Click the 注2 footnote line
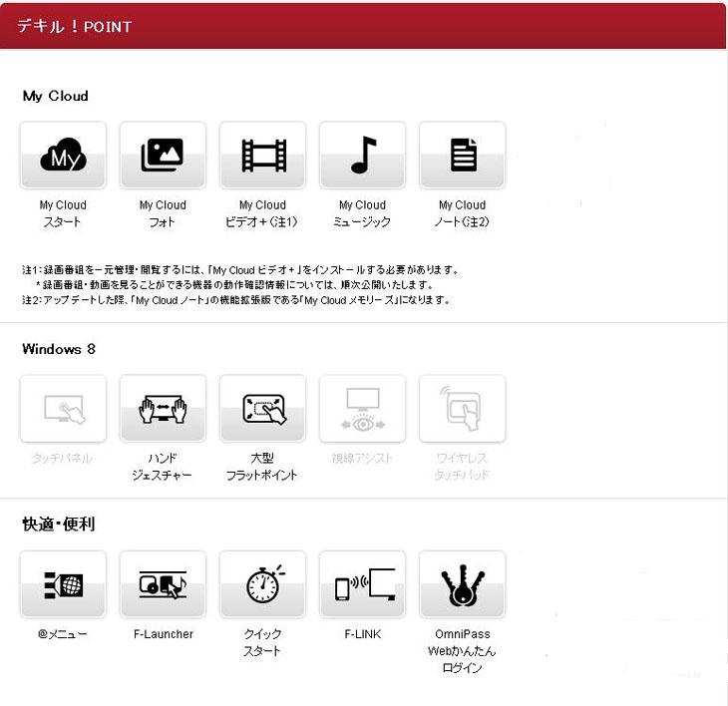 pyautogui.click(x=236, y=300)
